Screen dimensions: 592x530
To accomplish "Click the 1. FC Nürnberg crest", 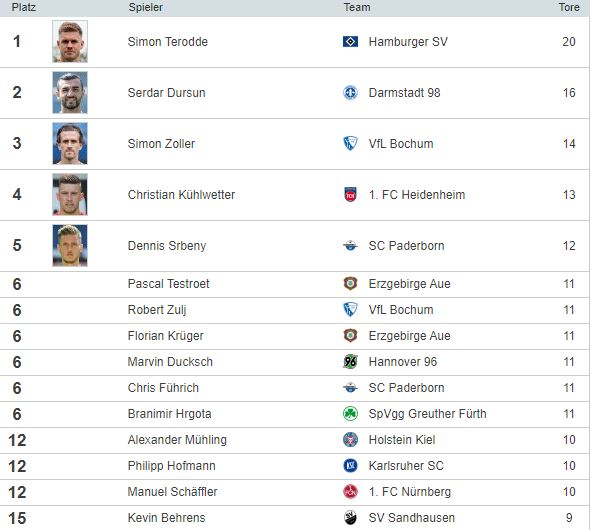I will [350, 491].
